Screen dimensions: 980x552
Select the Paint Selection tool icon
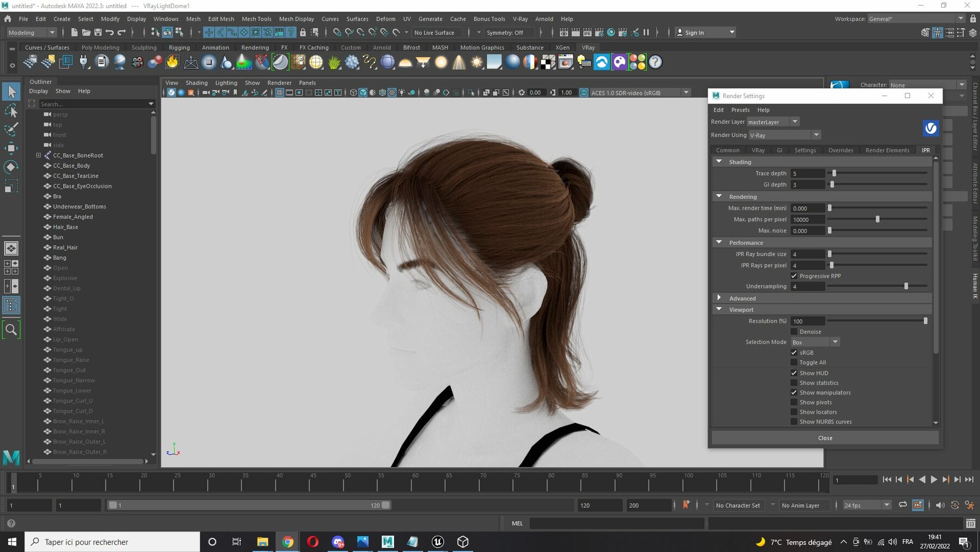[x=11, y=129]
